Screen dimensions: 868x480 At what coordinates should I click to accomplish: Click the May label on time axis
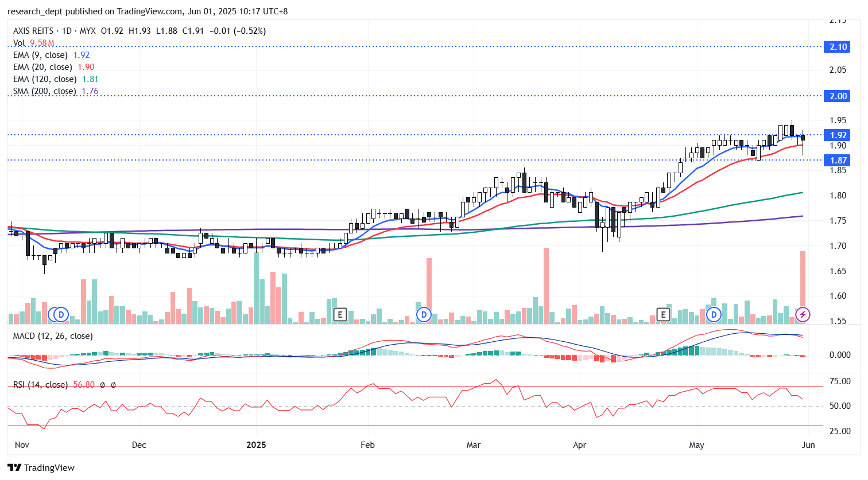click(x=696, y=445)
